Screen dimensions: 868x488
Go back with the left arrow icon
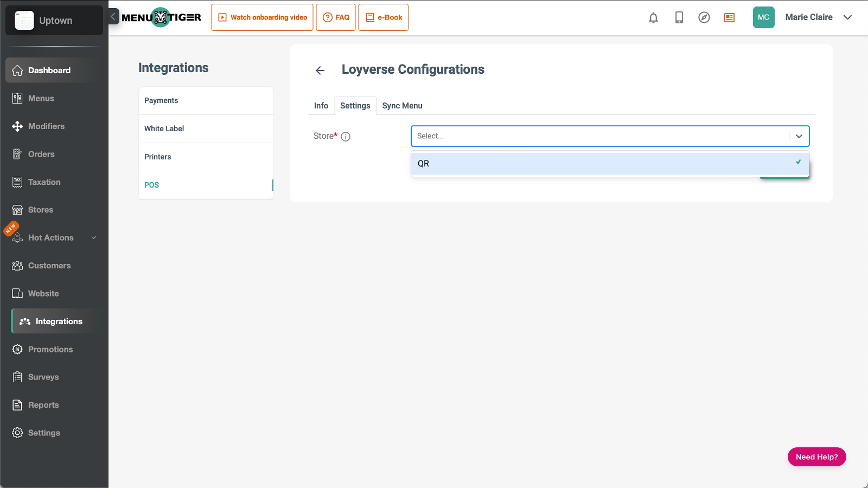pos(320,70)
